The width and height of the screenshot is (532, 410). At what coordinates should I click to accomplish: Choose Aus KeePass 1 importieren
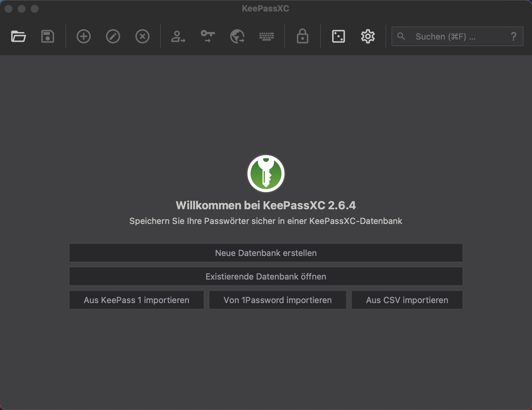[x=137, y=300]
